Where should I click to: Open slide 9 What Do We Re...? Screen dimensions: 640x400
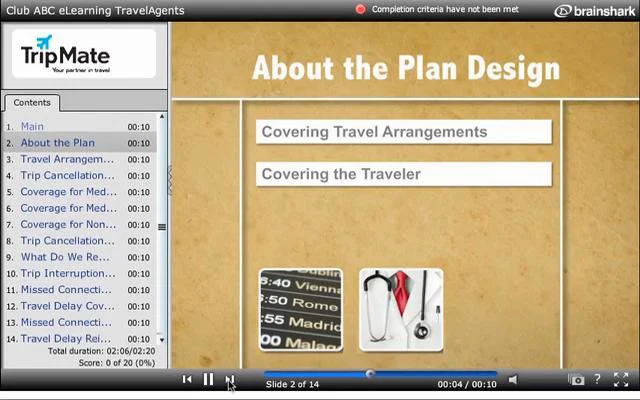coord(65,257)
